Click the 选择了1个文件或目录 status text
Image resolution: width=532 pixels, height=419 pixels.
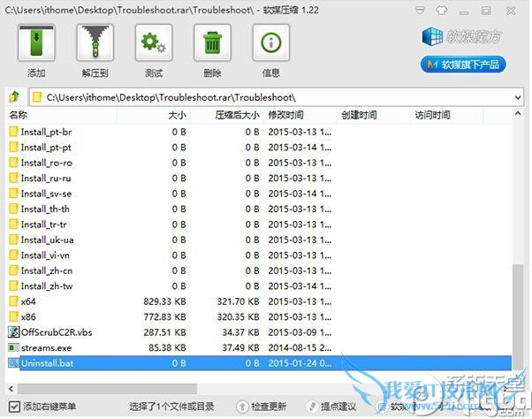[x=171, y=407]
